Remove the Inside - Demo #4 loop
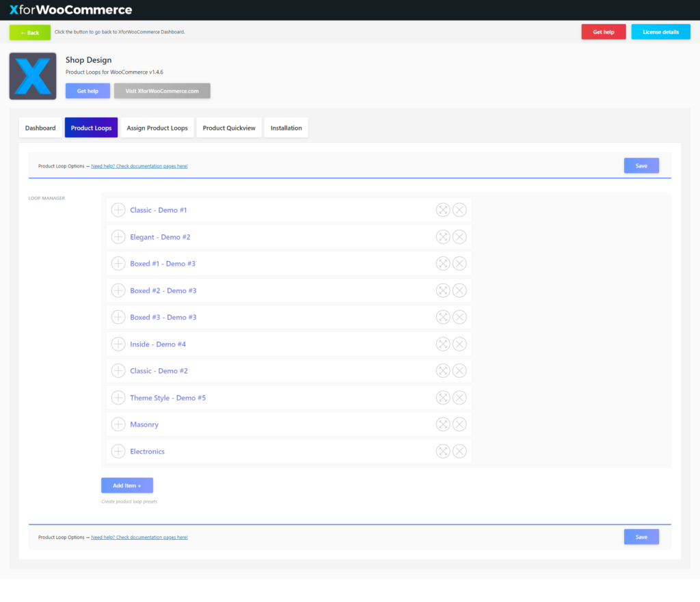 click(459, 344)
